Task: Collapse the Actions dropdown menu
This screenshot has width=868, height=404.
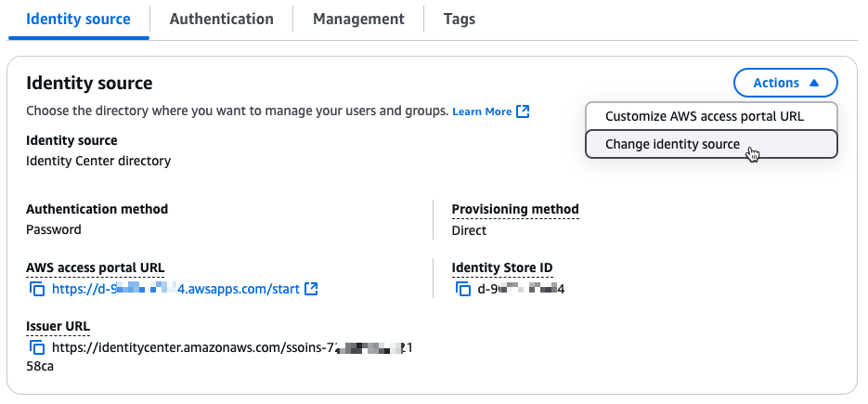Action: pos(785,83)
